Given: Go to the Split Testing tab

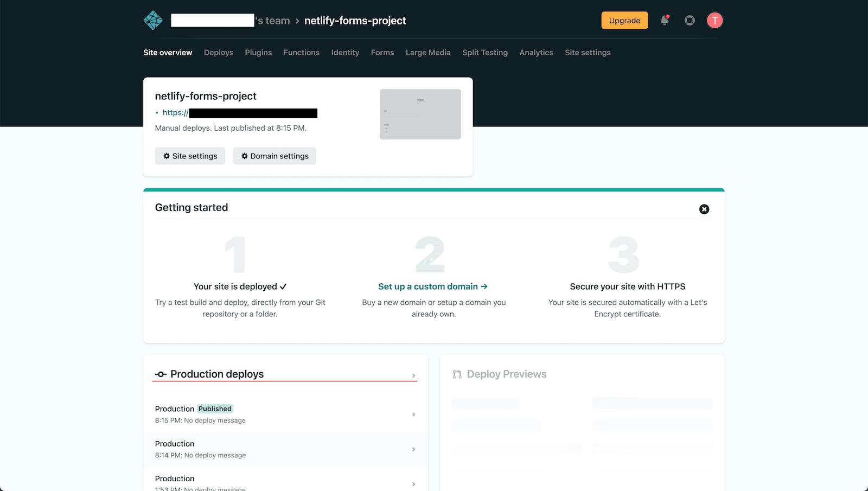Looking at the screenshot, I should [x=485, y=53].
